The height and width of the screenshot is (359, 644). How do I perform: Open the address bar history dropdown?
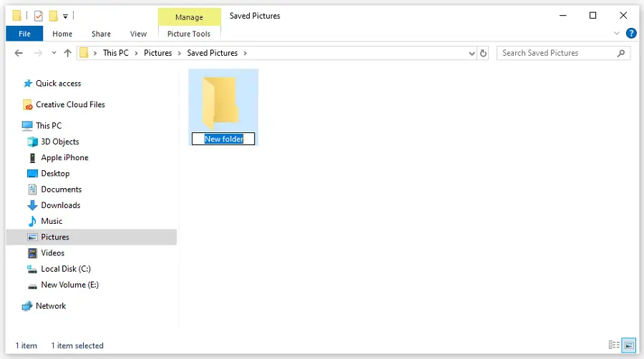point(472,54)
